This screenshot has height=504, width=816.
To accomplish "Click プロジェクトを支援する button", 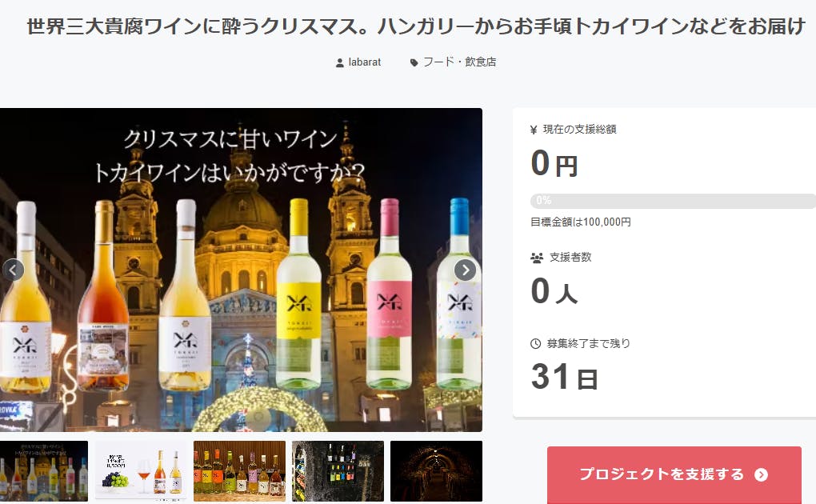I will coord(674,474).
